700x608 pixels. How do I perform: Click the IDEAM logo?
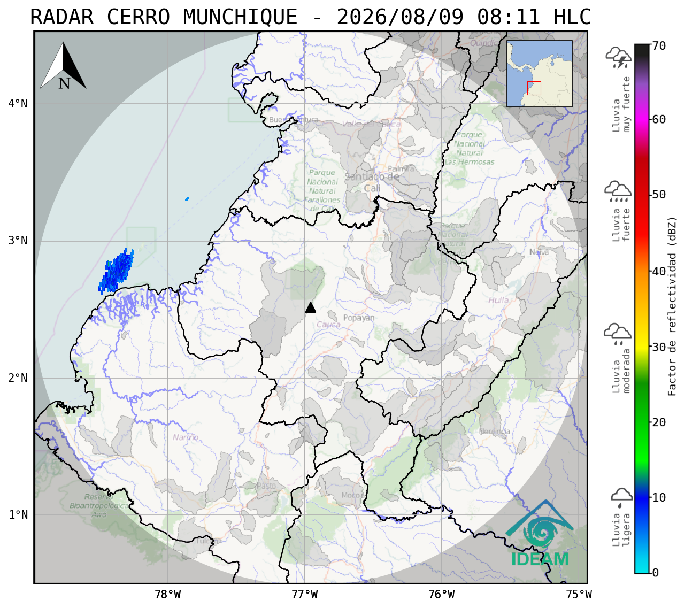tap(540, 534)
